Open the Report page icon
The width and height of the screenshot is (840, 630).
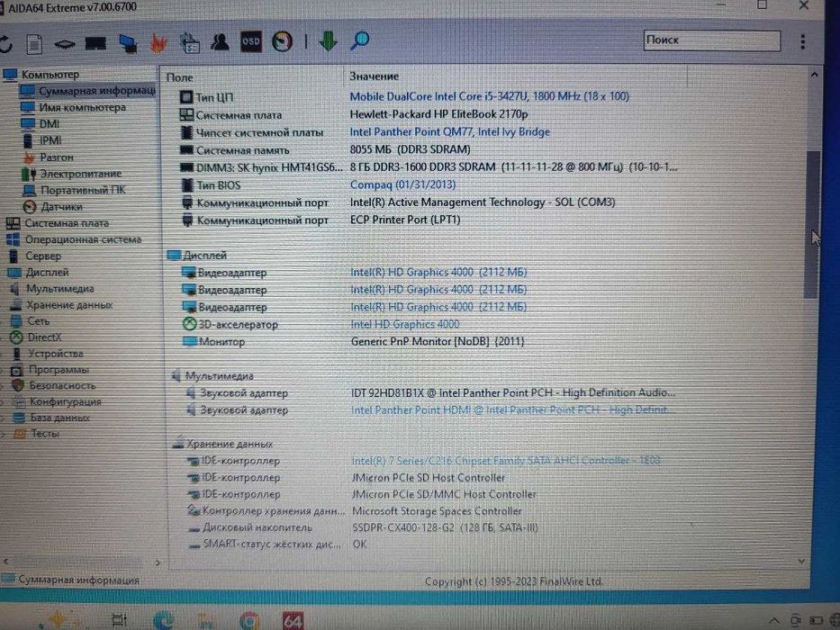[34, 43]
